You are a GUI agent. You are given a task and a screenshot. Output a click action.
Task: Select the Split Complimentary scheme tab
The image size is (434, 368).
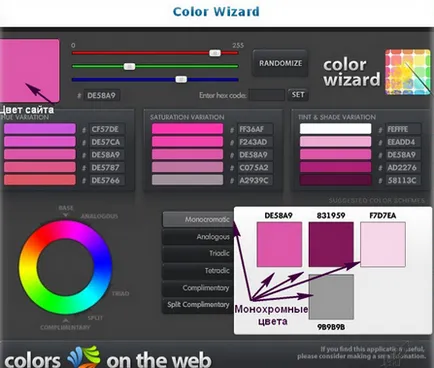tap(198, 305)
